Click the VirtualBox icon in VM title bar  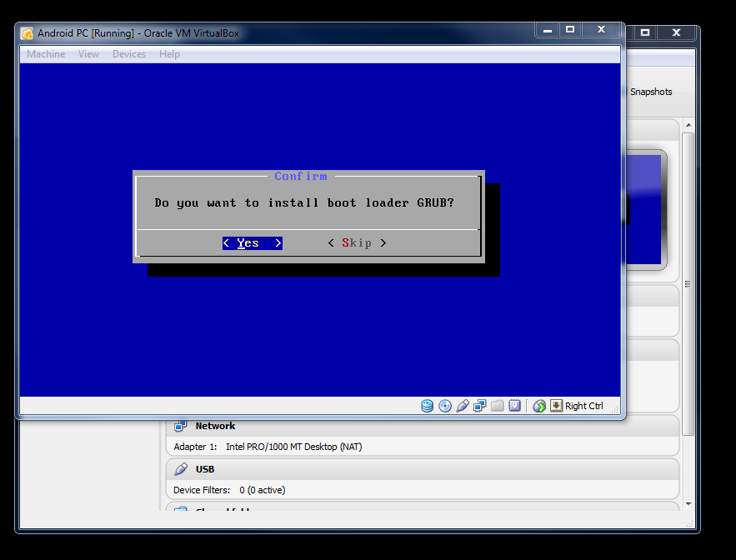28,33
